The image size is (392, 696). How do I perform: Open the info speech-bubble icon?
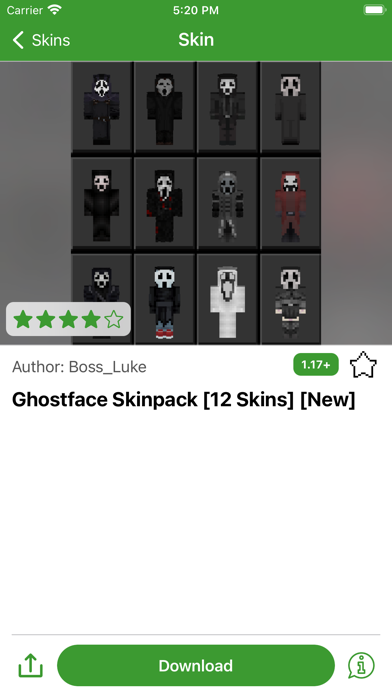[361, 665]
